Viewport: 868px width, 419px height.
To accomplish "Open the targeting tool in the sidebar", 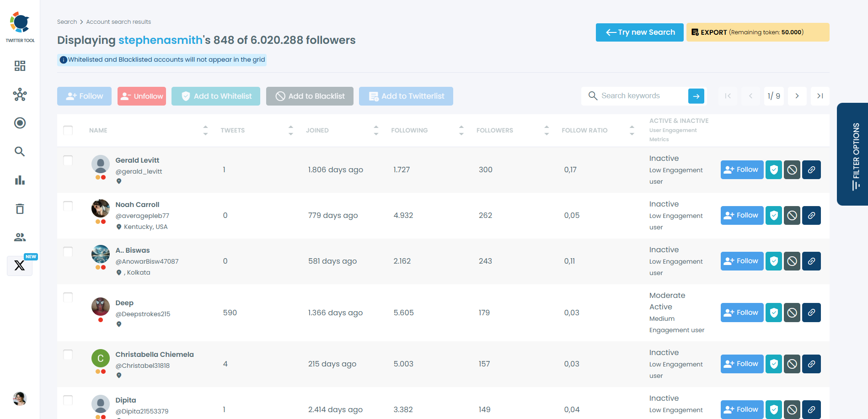I will pyautogui.click(x=20, y=123).
